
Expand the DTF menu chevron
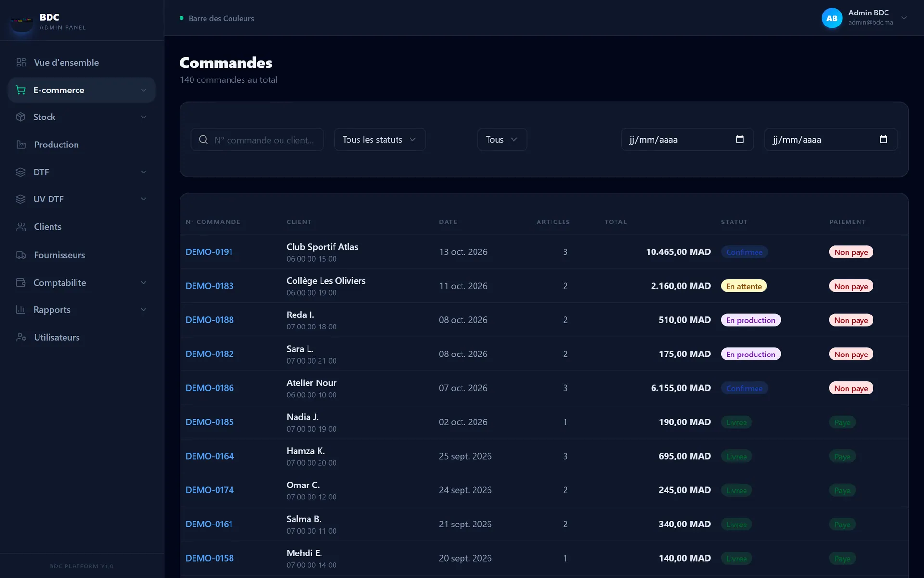(x=143, y=172)
